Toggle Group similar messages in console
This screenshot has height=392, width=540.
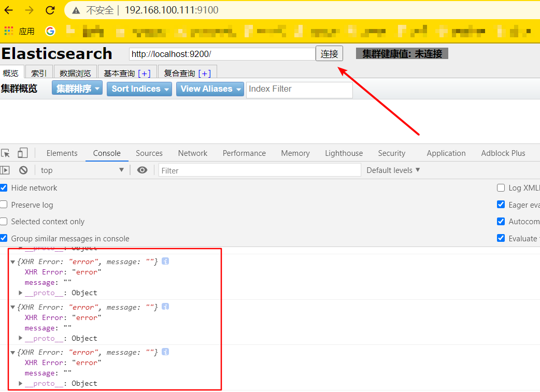(4, 238)
